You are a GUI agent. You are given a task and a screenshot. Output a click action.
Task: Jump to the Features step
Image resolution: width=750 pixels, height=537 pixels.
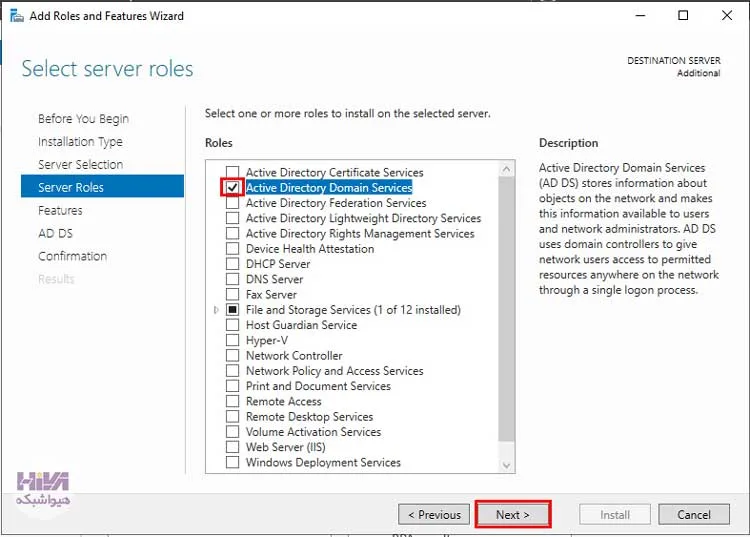coord(60,210)
